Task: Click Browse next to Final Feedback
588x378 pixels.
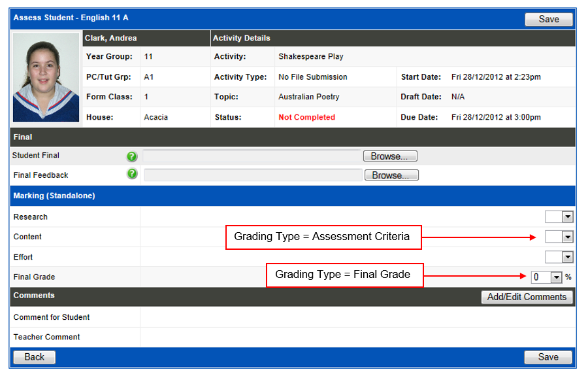Action: 391,175
